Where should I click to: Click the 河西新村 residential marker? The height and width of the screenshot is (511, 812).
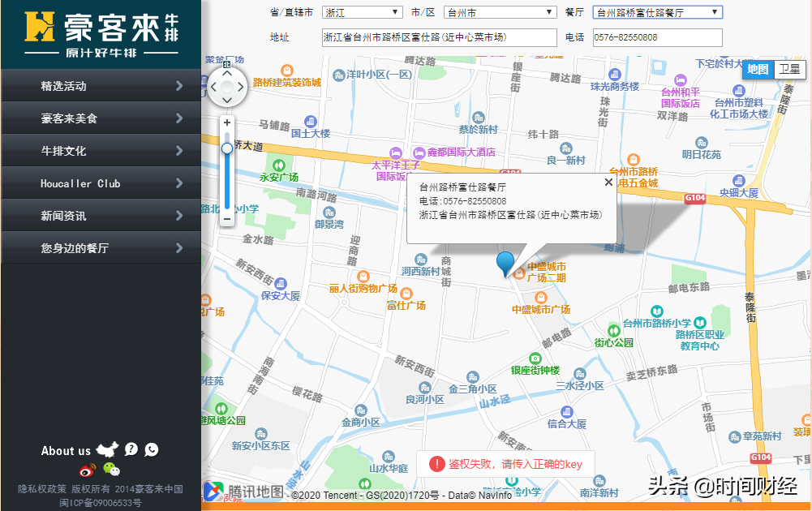point(421,259)
